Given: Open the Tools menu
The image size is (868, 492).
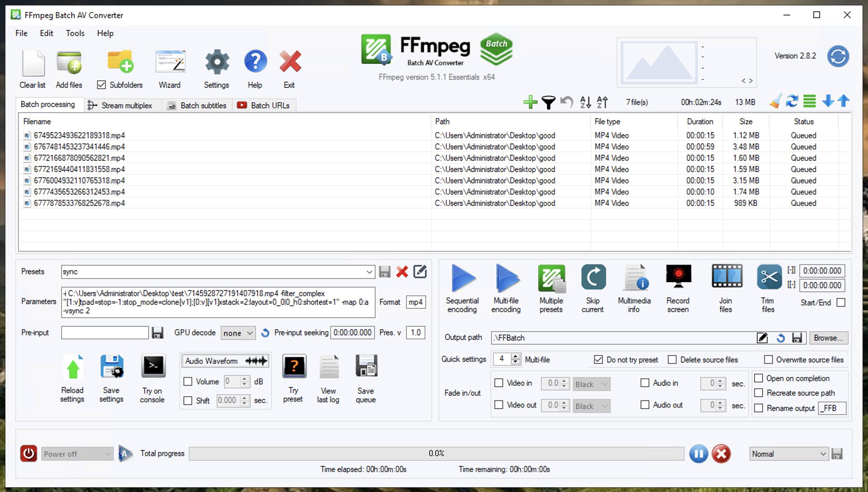Looking at the screenshot, I should click(75, 33).
